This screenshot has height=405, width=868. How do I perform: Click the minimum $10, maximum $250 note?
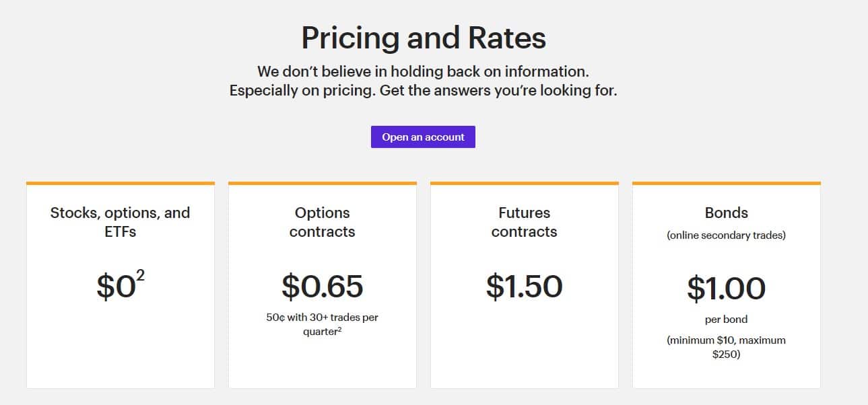(727, 347)
